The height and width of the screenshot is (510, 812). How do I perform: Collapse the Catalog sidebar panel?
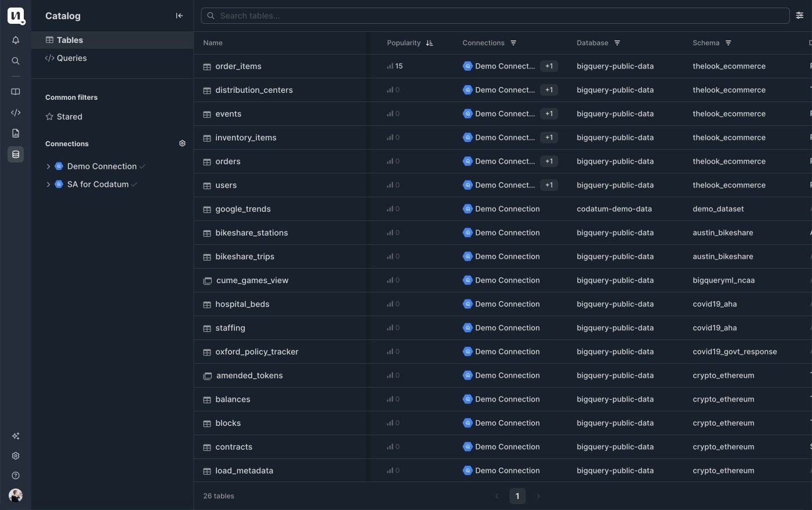coord(179,16)
